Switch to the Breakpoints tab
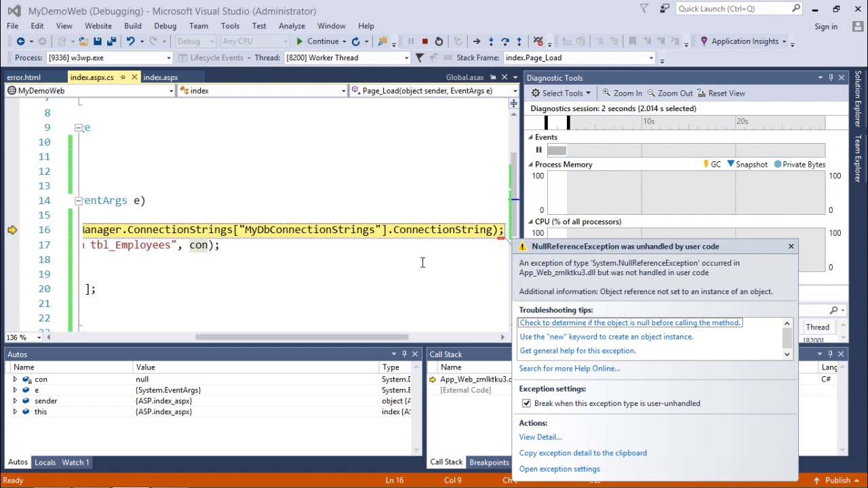Screen dimensions: 868x488 pos(489,462)
